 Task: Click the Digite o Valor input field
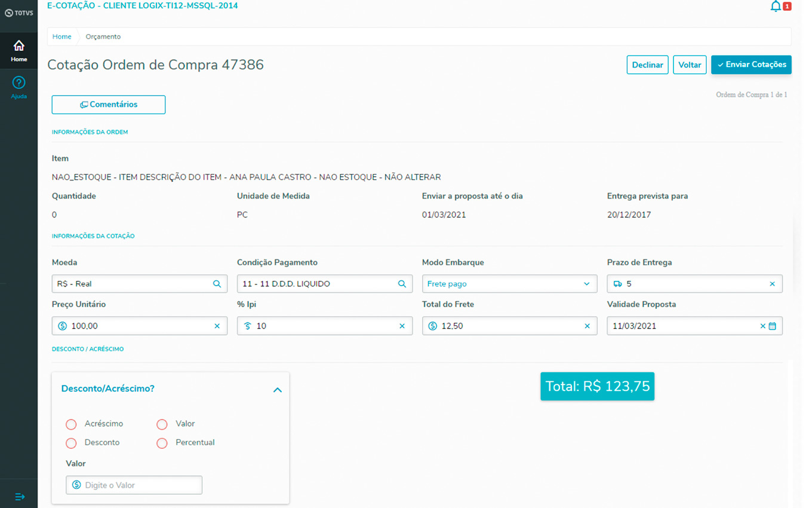134,485
